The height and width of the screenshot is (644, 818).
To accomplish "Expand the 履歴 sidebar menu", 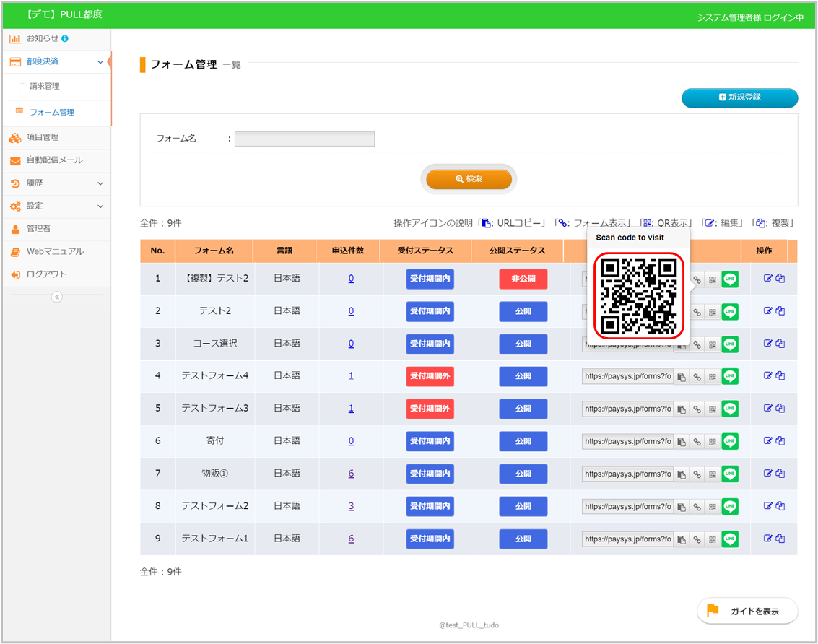I will (100, 183).
